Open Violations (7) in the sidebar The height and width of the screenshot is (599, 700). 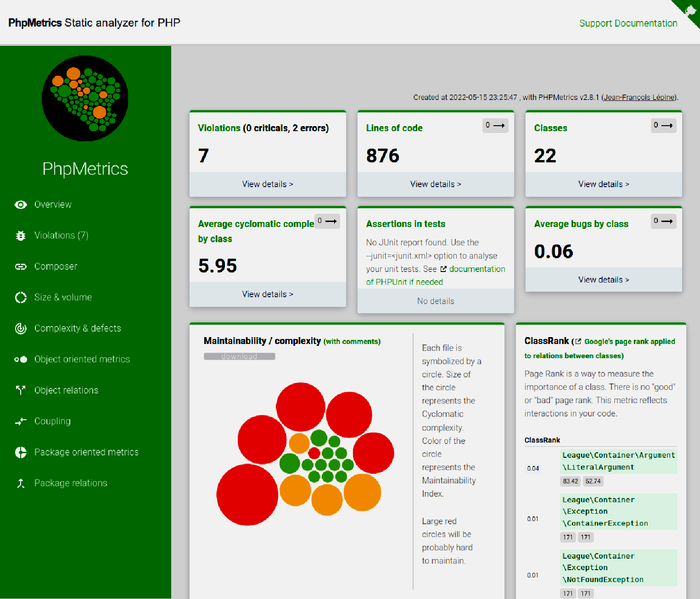click(x=62, y=235)
